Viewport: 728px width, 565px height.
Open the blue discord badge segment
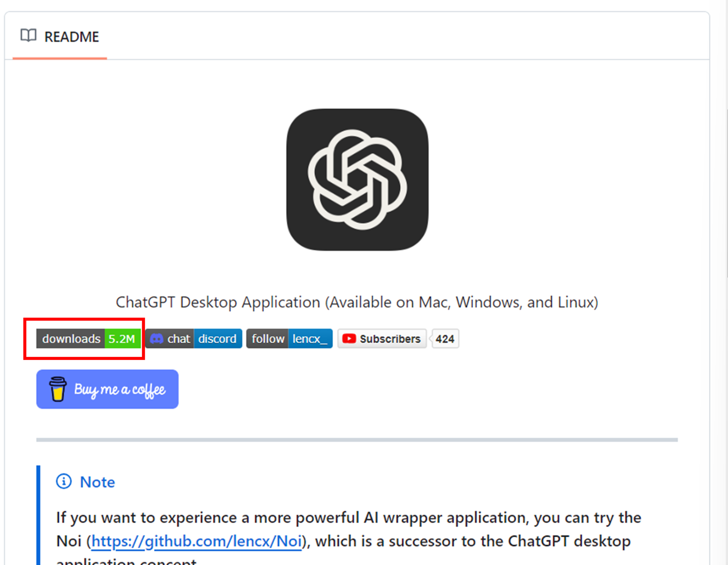pos(217,339)
